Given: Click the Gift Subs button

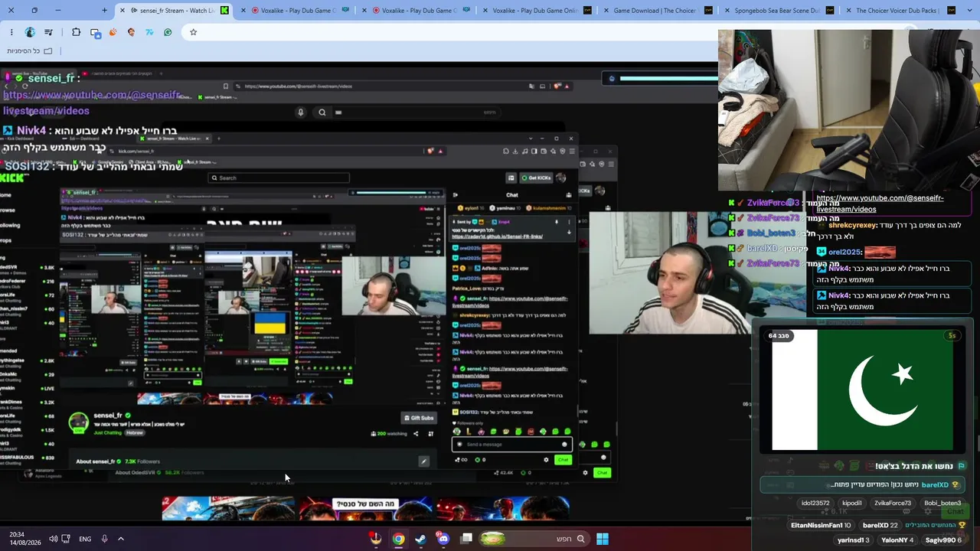Looking at the screenshot, I should click(x=419, y=418).
